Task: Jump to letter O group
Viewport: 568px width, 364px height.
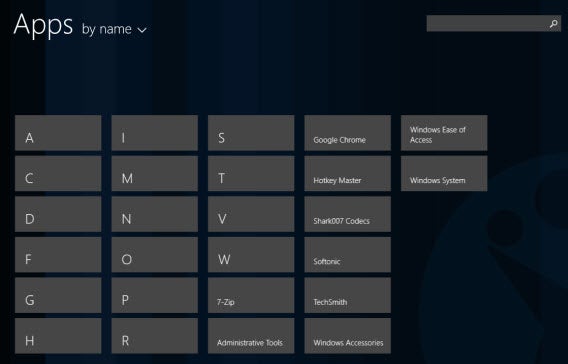Action: [155, 255]
